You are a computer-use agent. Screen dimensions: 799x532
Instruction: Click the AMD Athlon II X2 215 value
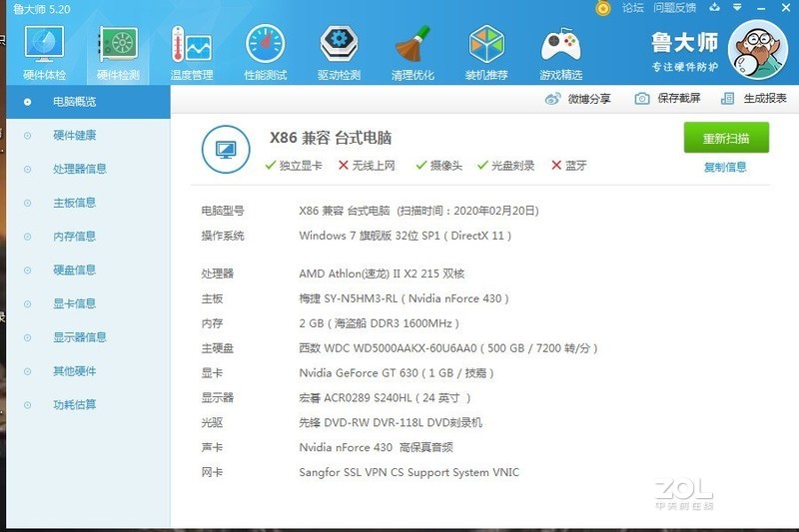coord(382,273)
